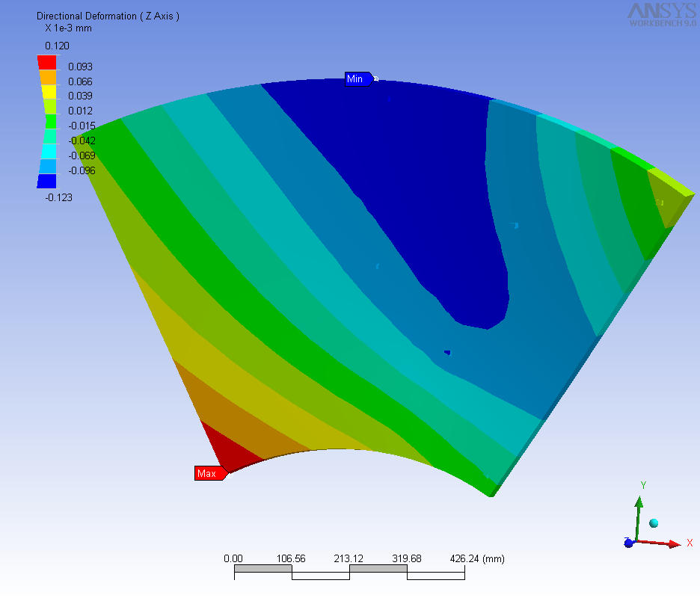This screenshot has height=598, width=700.
Task: Pick the red legend color band
Action: (47, 63)
